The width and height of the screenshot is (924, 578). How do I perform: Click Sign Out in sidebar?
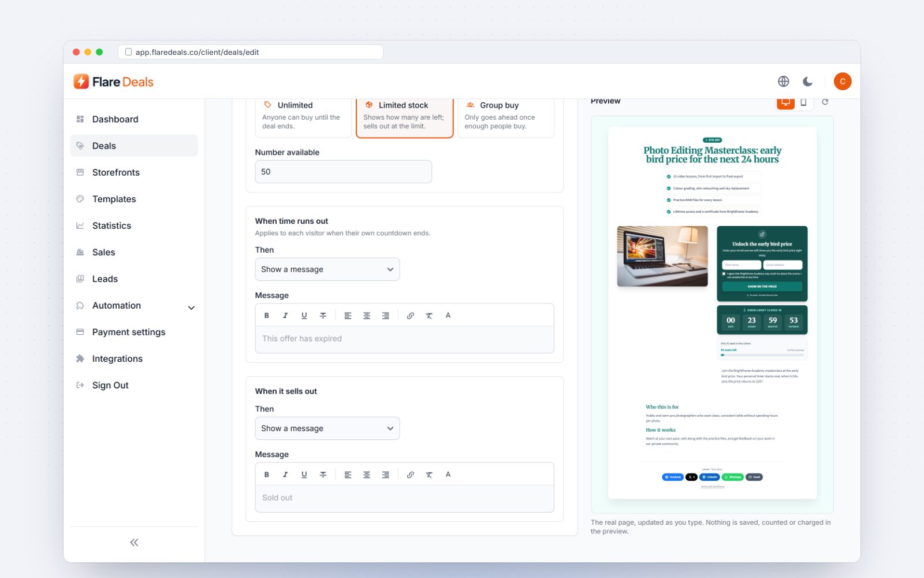134,385
